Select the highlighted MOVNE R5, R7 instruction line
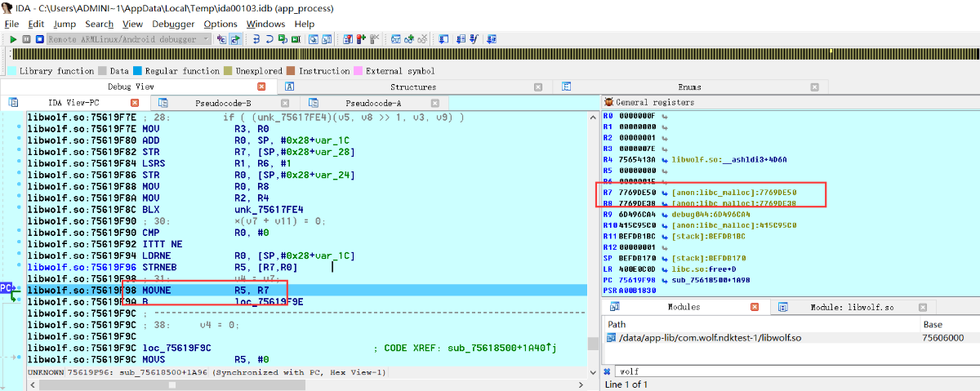The height and width of the screenshot is (391, 980). 306,290
